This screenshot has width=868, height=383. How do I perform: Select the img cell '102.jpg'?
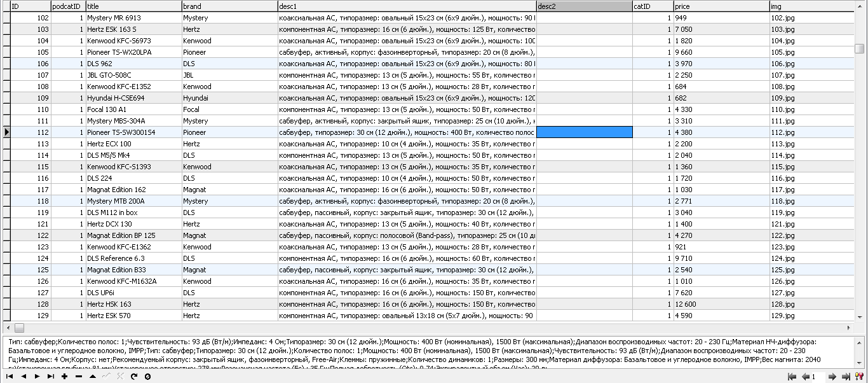(811, 17)
